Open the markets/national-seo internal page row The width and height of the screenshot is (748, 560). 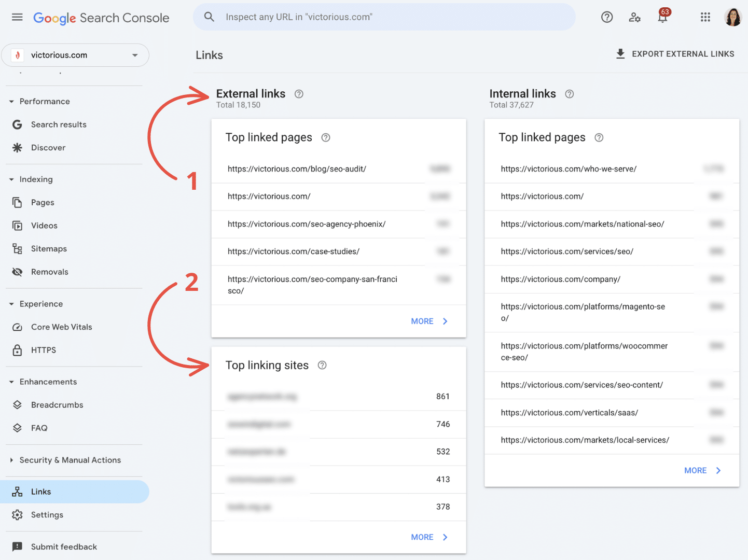click(612, 224)
